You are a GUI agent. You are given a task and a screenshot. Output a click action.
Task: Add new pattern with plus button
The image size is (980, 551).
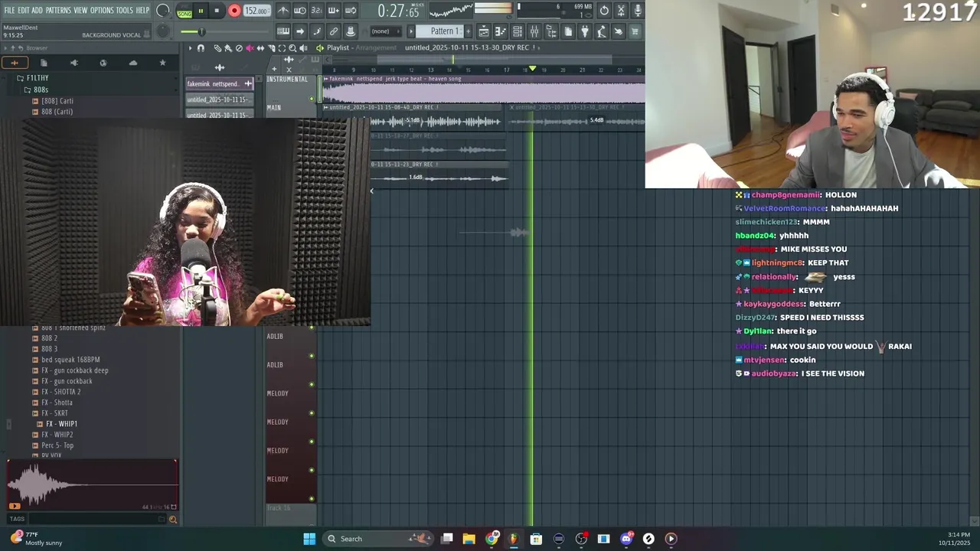pyautogui.click(x=469, y=31)
